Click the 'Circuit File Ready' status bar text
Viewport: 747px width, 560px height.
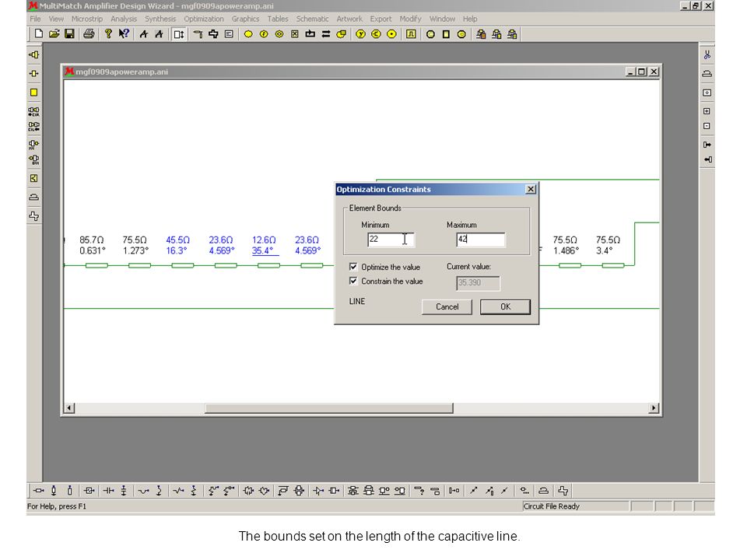click(552, 506)
